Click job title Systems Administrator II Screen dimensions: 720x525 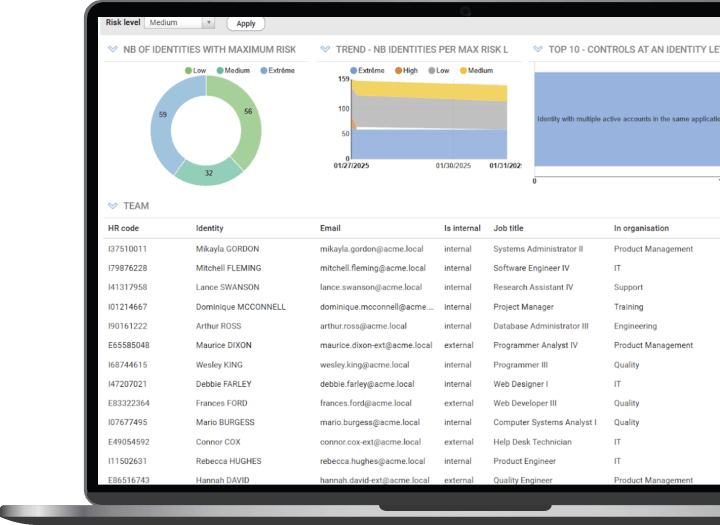pyautogui.click(x=538, y=249)
